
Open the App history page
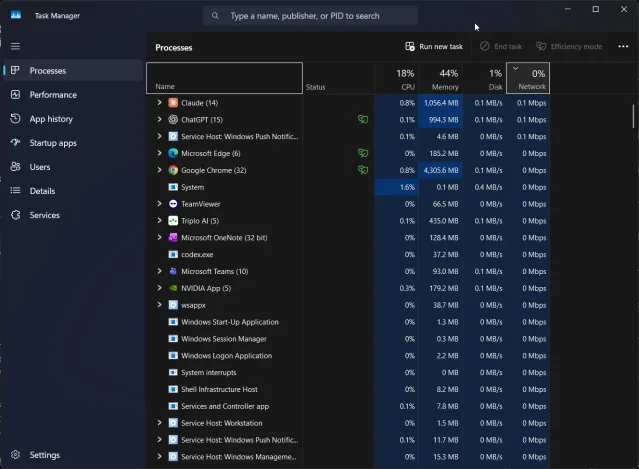73,119
